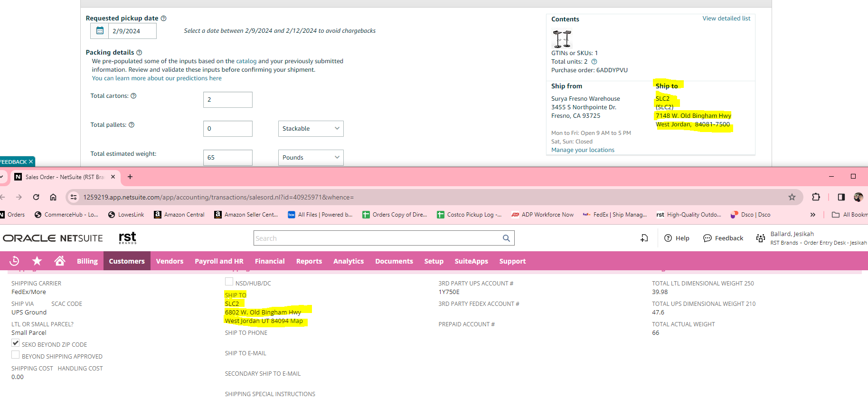Click NetSuite search magnifier icon

tap(507, 238)
